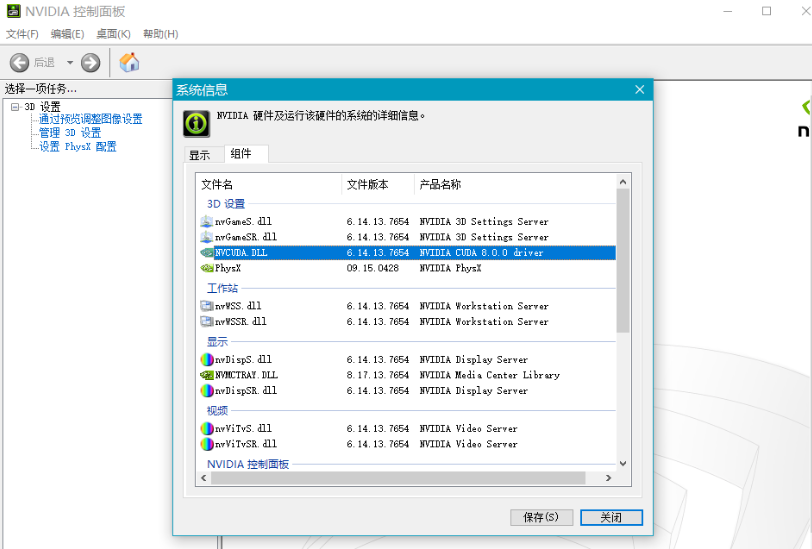Select the nvDispS.dll file name

pos(243,359)
